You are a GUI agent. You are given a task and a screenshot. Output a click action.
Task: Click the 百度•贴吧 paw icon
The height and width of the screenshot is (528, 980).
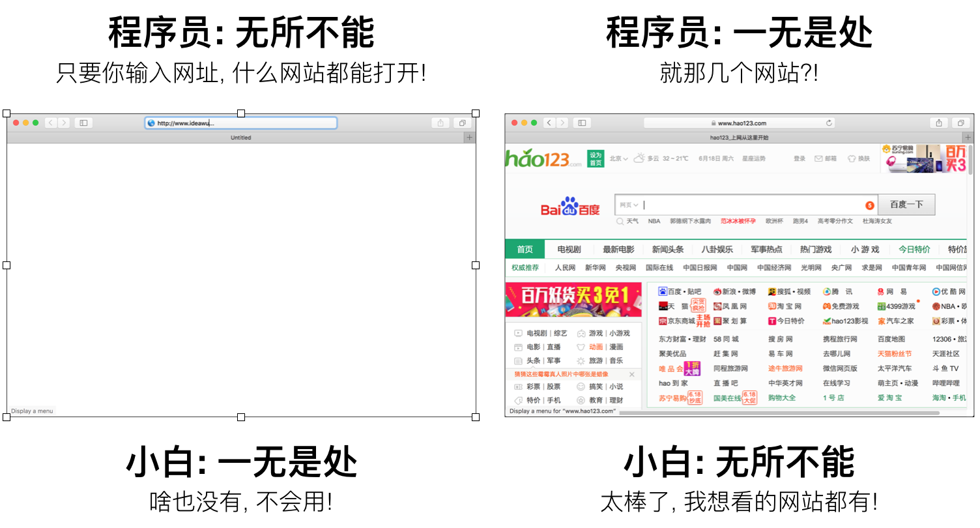(x=663, y=291)
